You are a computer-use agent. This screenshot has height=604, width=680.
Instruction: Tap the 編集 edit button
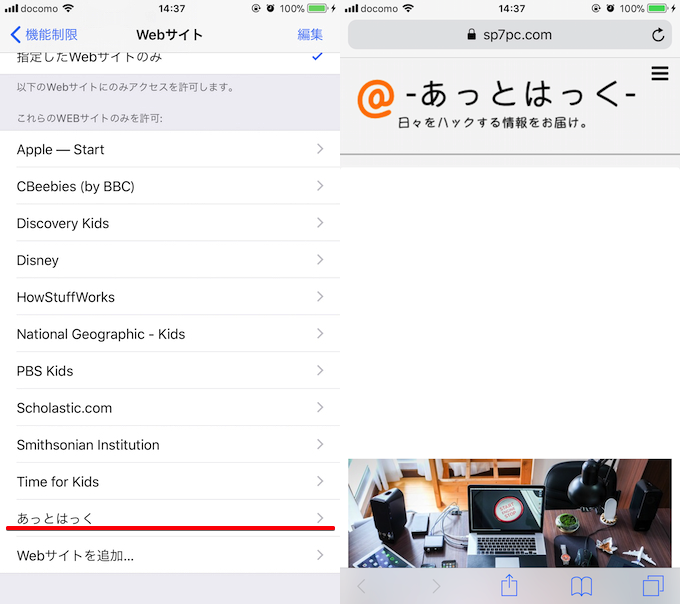310,35
